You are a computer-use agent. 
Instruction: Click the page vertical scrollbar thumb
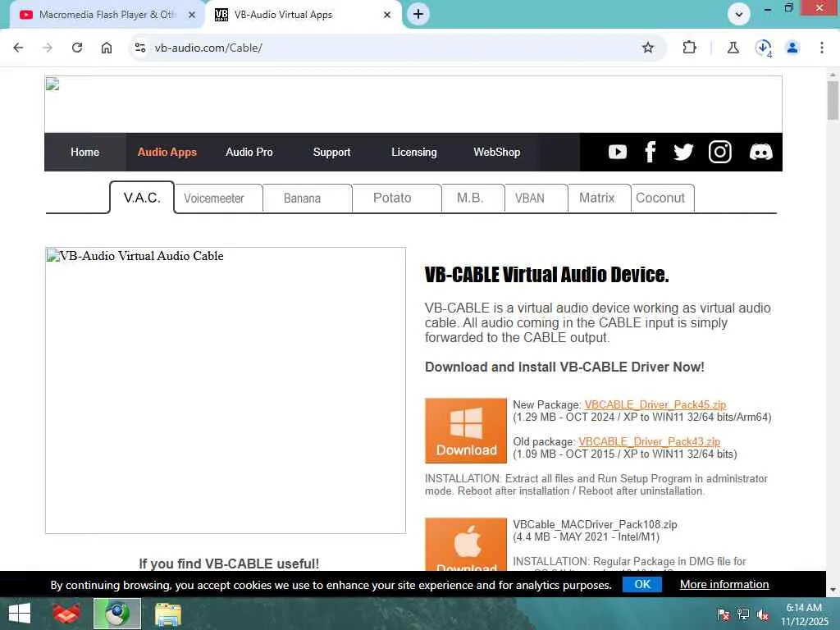pos(833,100)
